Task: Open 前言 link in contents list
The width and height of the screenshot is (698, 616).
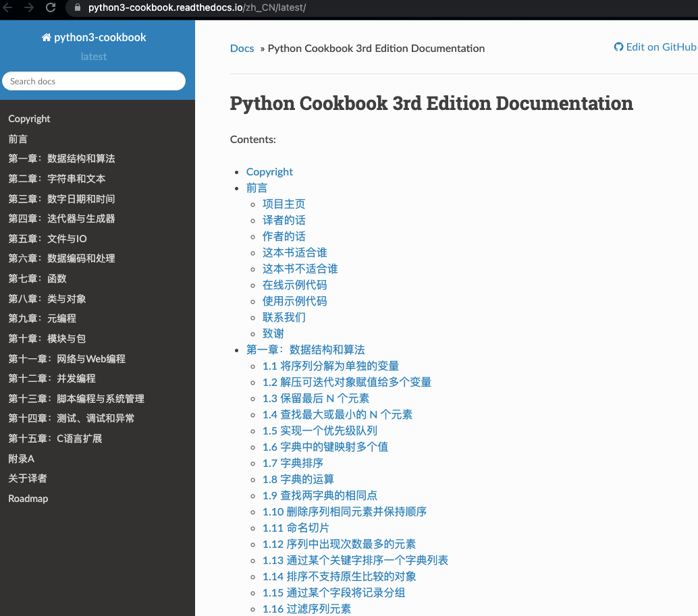Action: coord(257,188)
